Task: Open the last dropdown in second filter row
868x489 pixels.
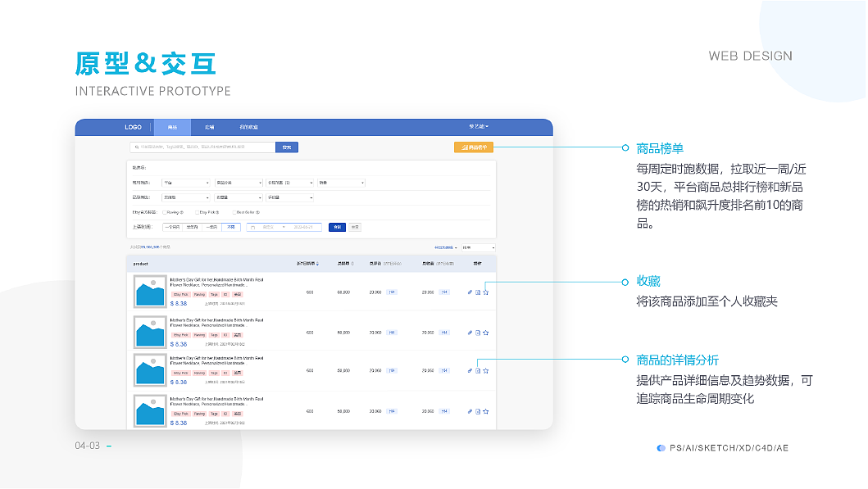Action: pos(290,197)
